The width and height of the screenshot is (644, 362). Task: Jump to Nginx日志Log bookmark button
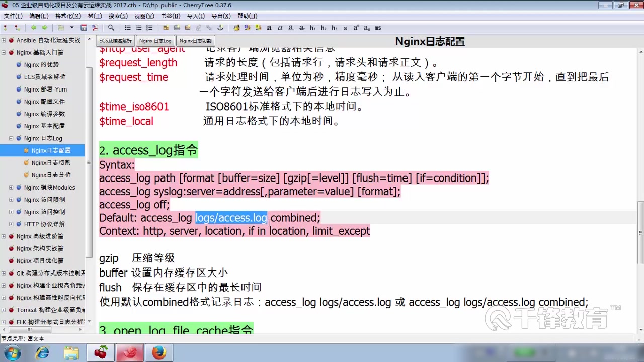click(x=155, y=41)
